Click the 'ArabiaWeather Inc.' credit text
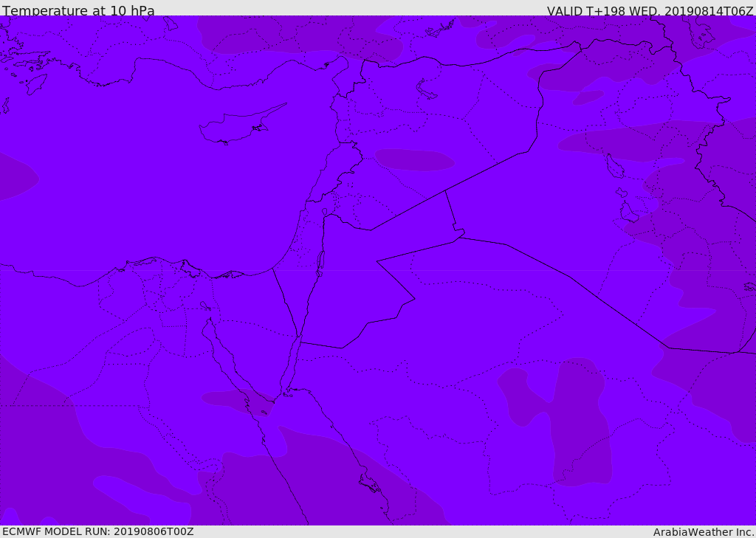 tap(704, 532)
